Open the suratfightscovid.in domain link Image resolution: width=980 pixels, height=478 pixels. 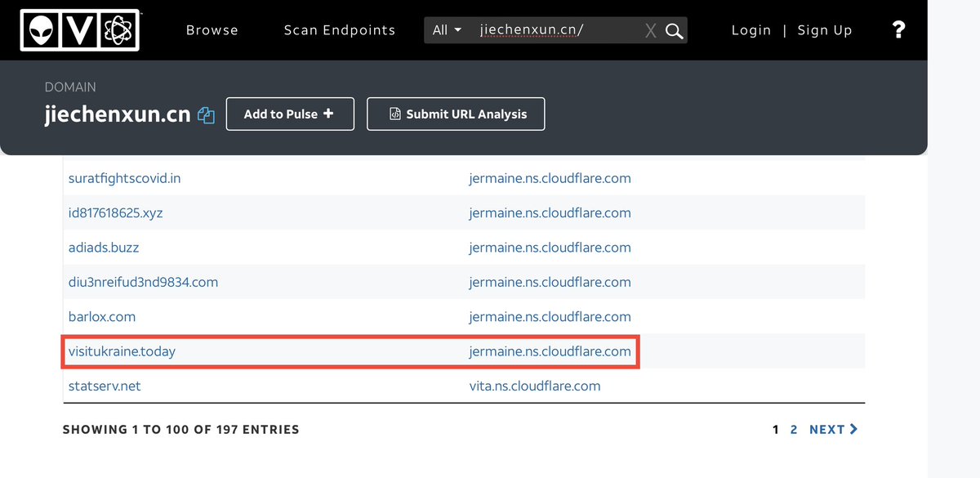click(124, 178)
